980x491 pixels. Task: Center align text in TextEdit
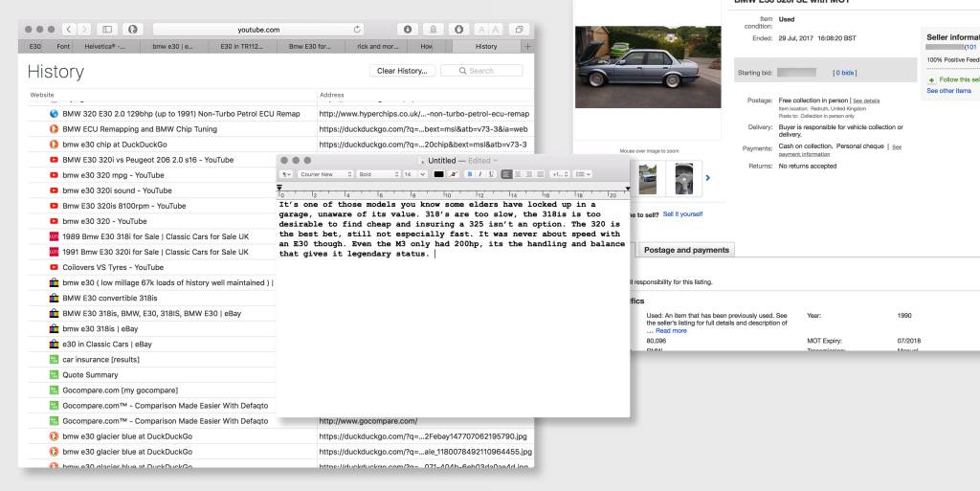click(518, 174)
